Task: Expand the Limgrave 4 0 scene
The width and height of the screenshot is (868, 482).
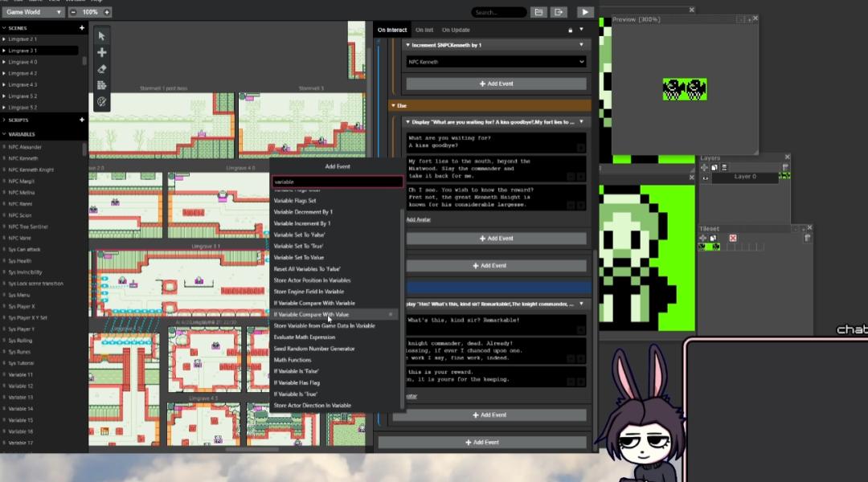Action: pos(4,62)
